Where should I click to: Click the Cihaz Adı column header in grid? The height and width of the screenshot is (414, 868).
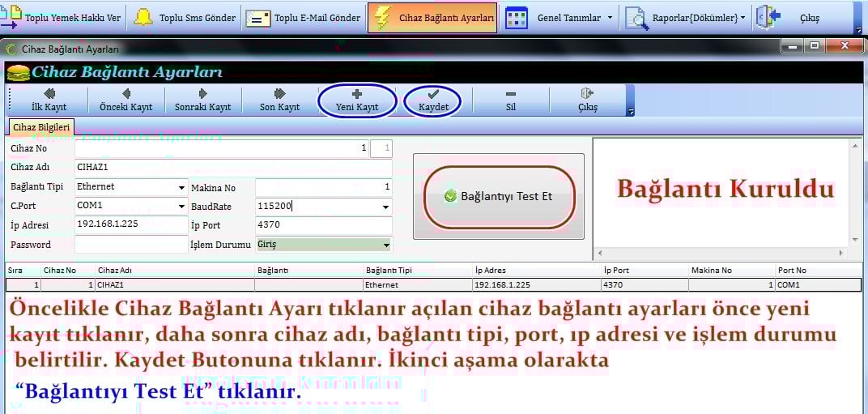click(x=175, y=271)
